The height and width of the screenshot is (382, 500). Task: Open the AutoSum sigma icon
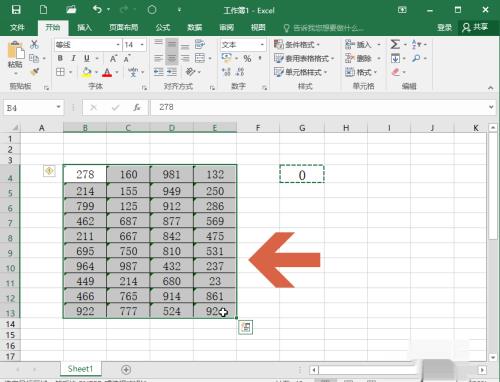(x=395, y=44)
